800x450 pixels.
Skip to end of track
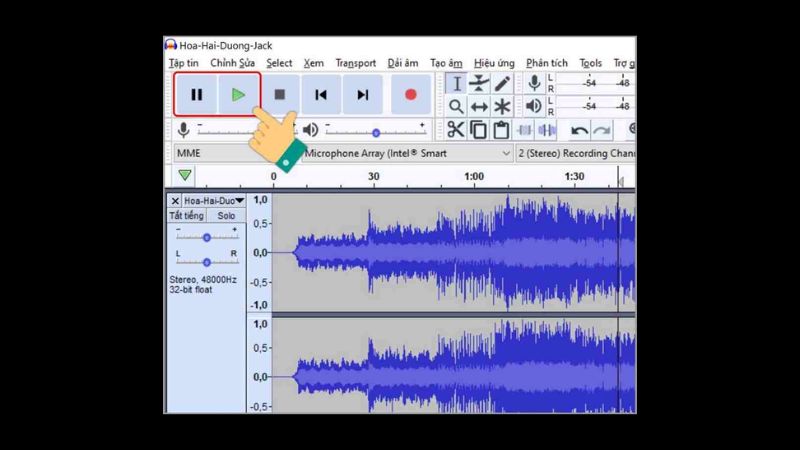tap(362, 94)
